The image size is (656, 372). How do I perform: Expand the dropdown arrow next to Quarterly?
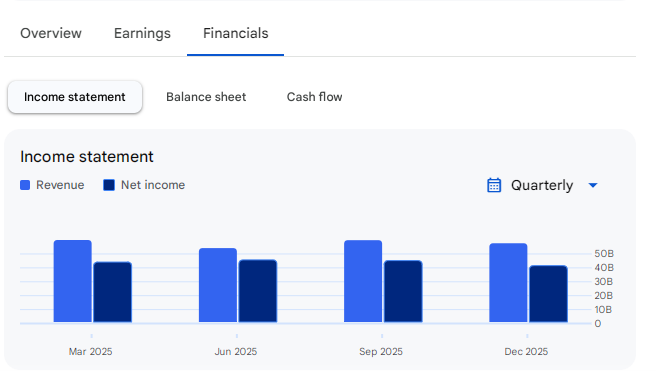point(593,185)
